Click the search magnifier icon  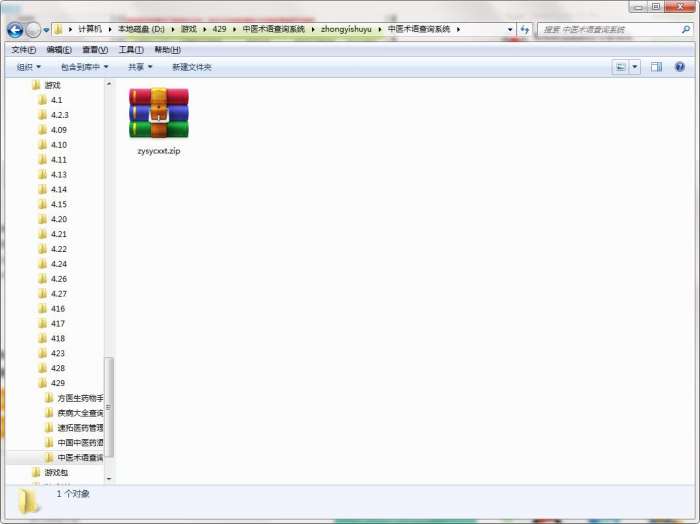tap(686, 29)
